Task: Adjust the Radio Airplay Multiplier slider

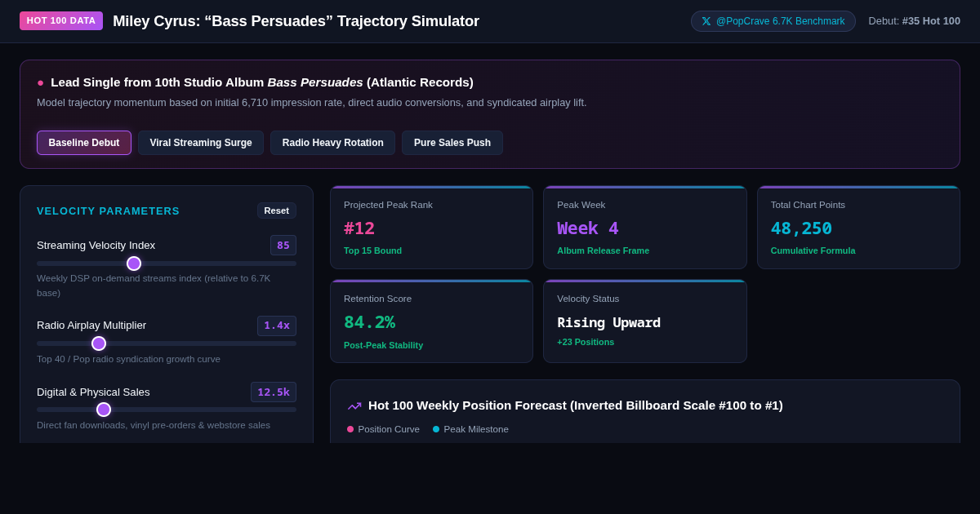Action: coord(167,343)
